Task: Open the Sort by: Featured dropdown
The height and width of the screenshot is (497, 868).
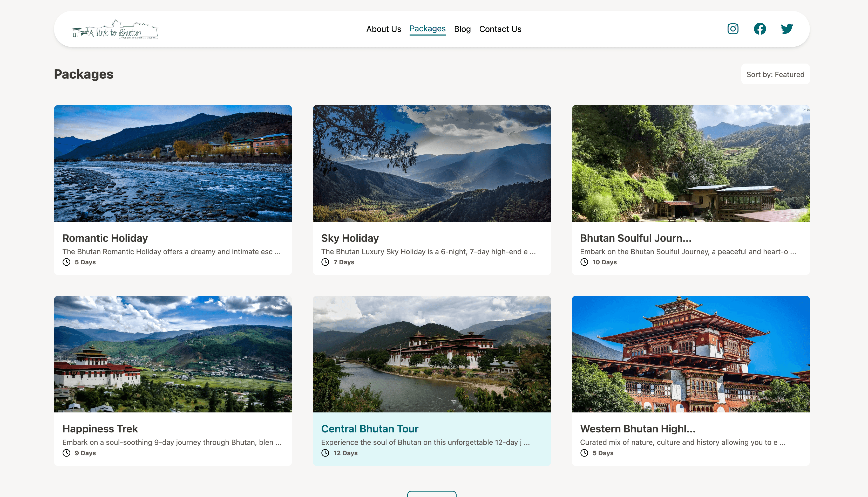Action: pos(775,74)
